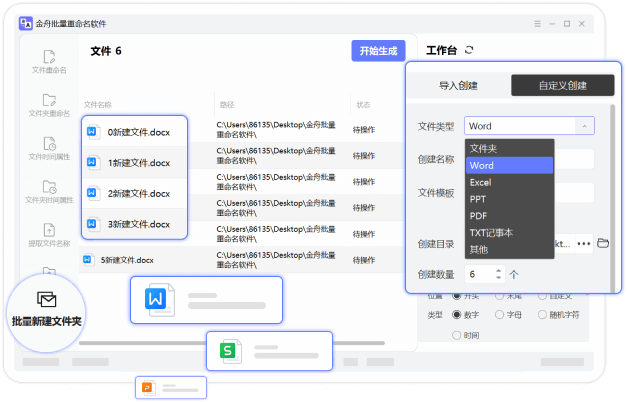The width and height of the screenshot is (627, 402).
Task: Pick PDF in the file type dropdown
Action: (479, 215)
